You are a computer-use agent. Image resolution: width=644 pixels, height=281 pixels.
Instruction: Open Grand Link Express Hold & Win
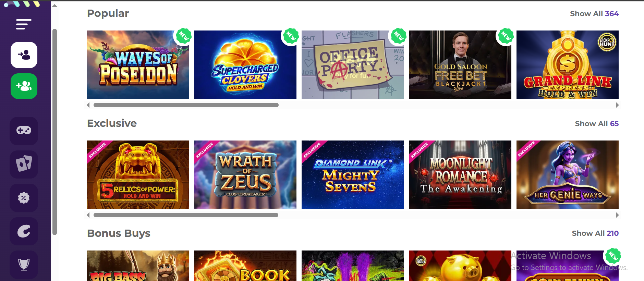point(568,64)
